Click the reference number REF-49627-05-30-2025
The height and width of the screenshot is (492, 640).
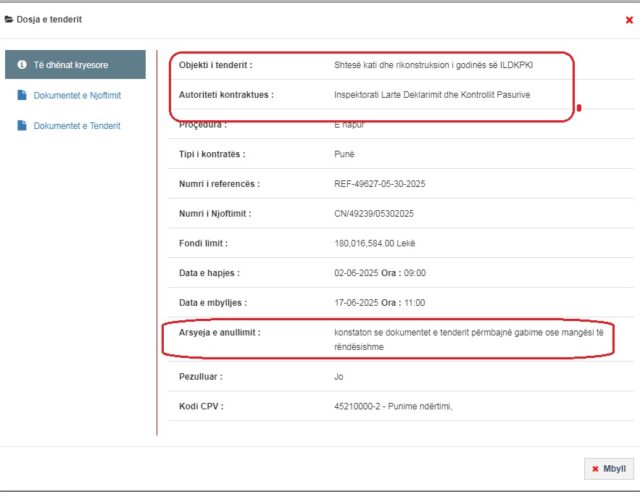click(x=384, y=184)
